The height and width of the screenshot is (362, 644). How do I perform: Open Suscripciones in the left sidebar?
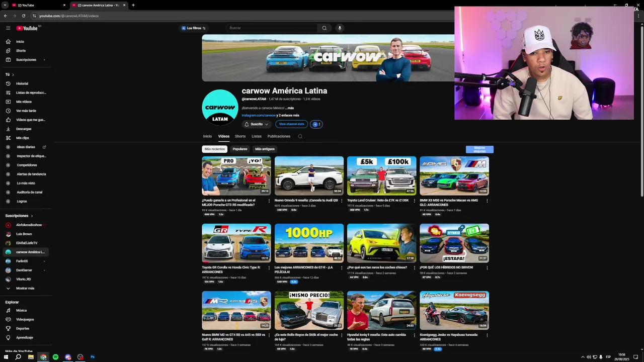(x=26, y=60)
